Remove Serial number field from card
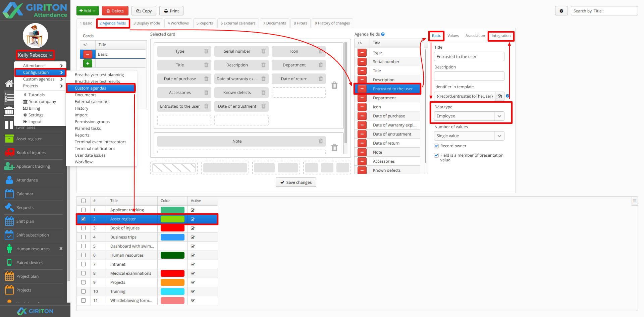 263,51
